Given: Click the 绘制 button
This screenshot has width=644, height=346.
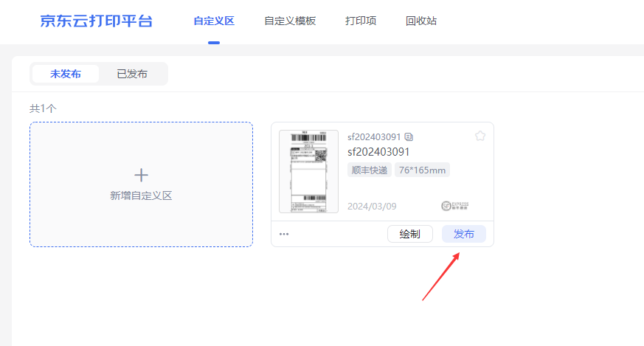Looking at the screenshot, I should point(410,234).
